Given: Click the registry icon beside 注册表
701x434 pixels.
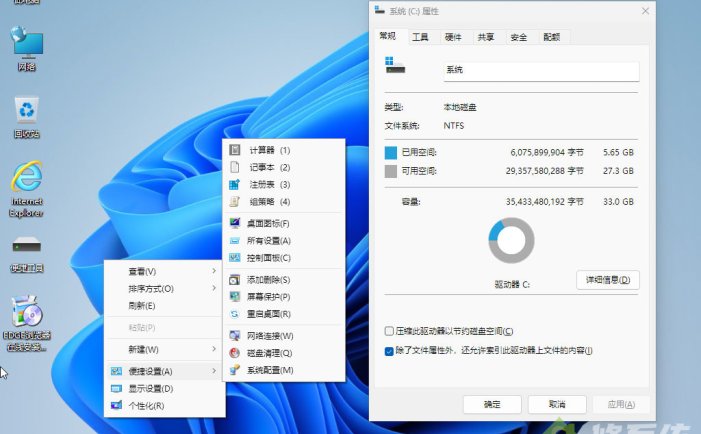Looking at the screenshot, I should pyautogui.click(x=235, y=184).
